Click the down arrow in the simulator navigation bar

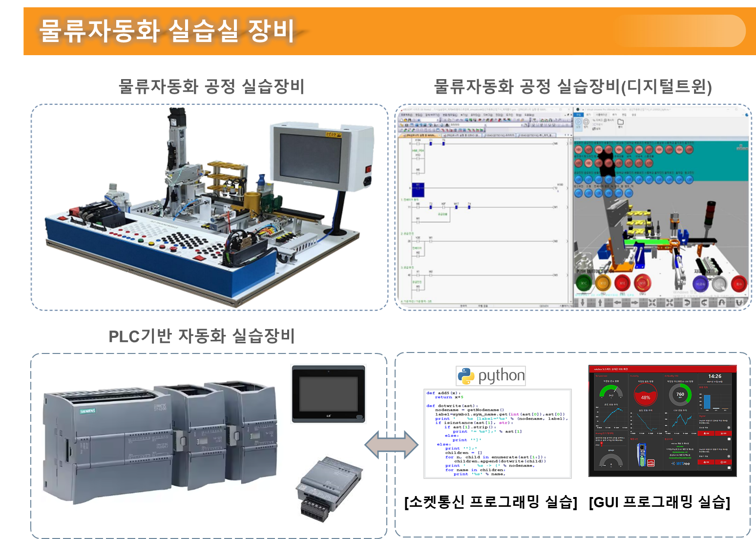click(583, 302)
